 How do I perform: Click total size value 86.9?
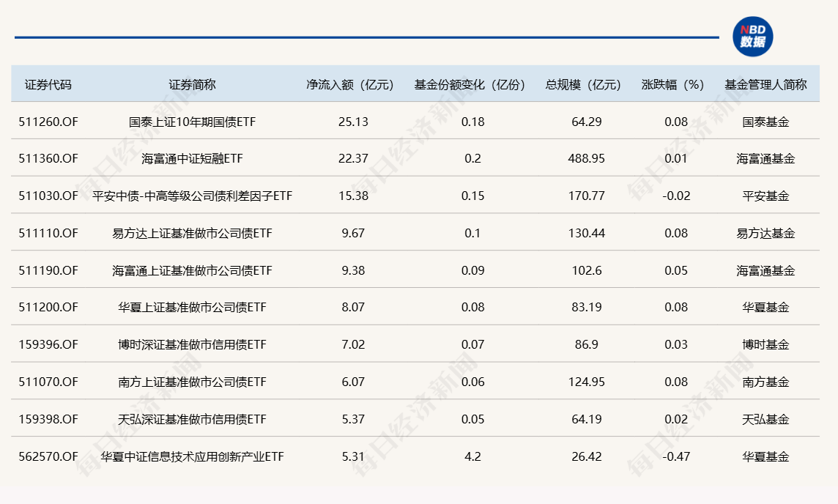point(586,345)
